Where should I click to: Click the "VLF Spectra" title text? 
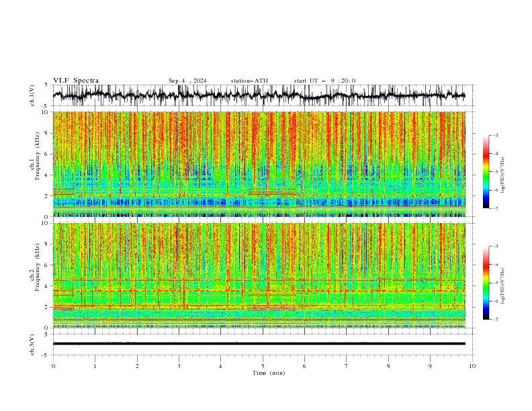(76, 81)
